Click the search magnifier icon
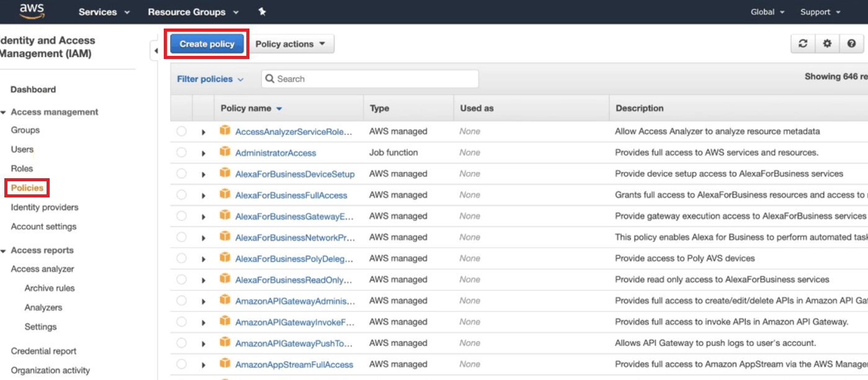The image size is (868, 380). 270,79
